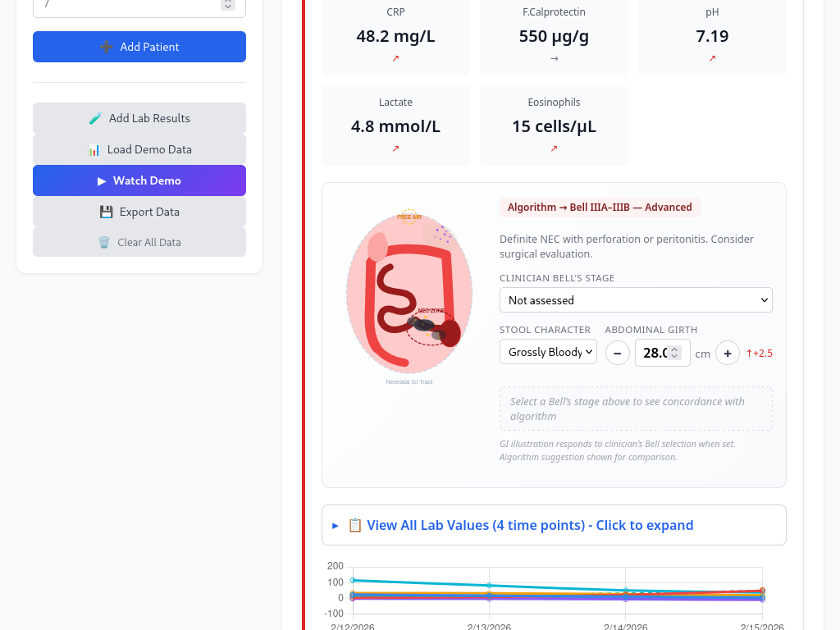The image size is (840, 630).
Task: Click the plus icon on Add Patient
Action: pyautogui.click(x=106, y=48)
